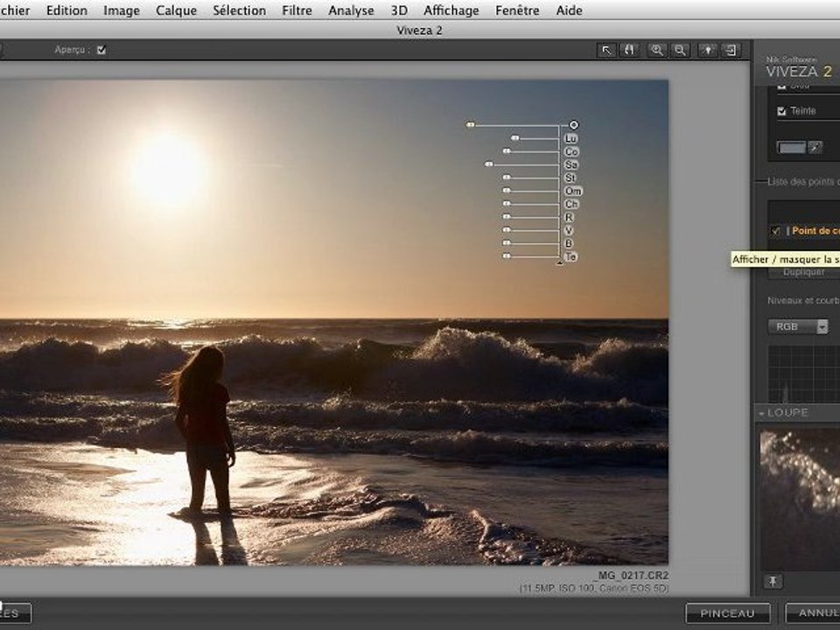Image resolution: width=840 pixels, height=630 pixels.
Task: Click the Te slider handle
Action: [507, 256]
